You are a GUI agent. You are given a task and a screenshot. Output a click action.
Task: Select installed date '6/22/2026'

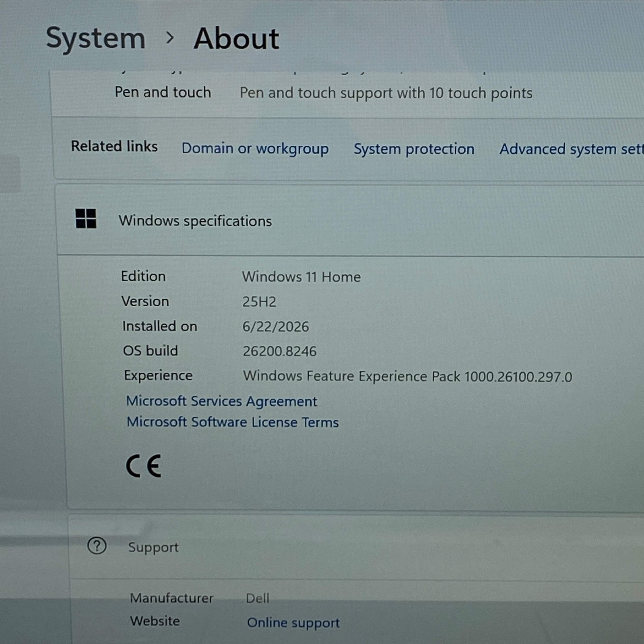click(x=276, y=326)
